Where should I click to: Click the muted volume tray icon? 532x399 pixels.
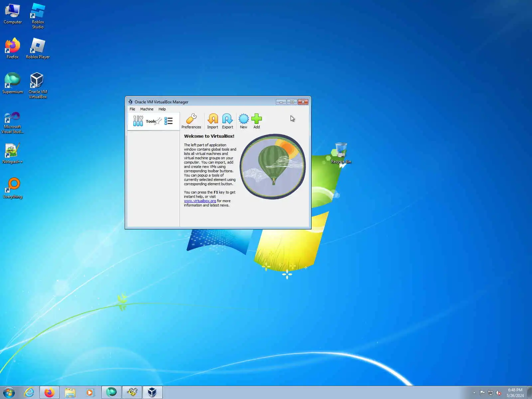[x=498, y=393]
